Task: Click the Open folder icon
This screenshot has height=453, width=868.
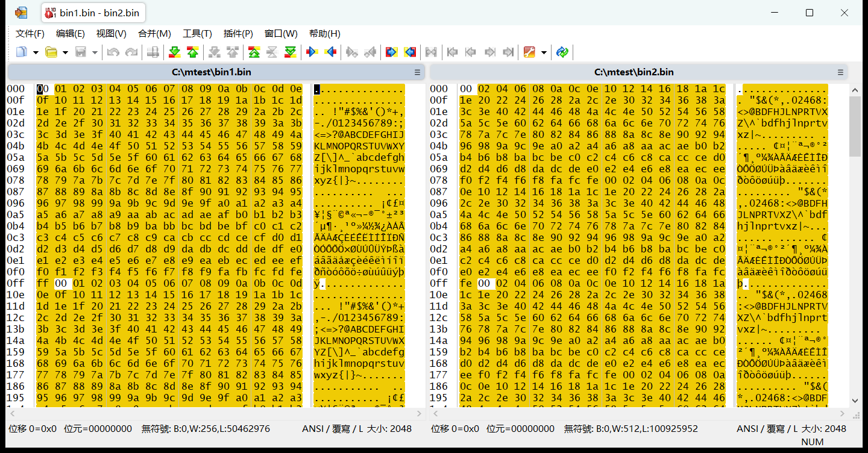Action: coord(51,52)
